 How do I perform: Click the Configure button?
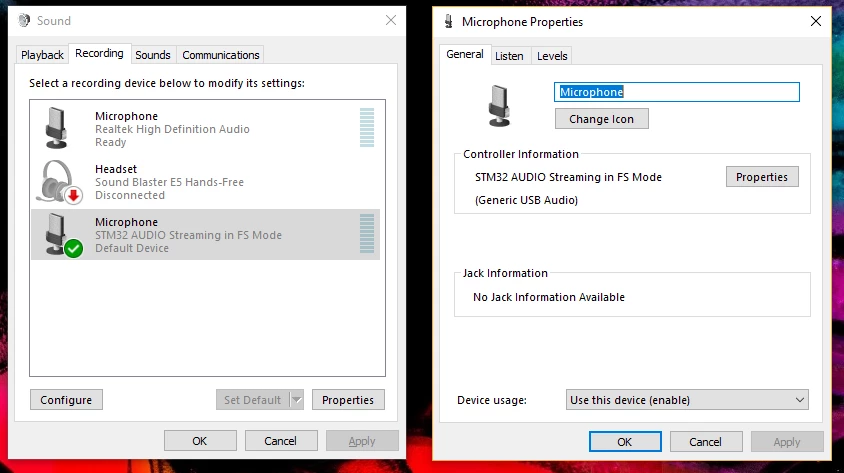(66, 400)
